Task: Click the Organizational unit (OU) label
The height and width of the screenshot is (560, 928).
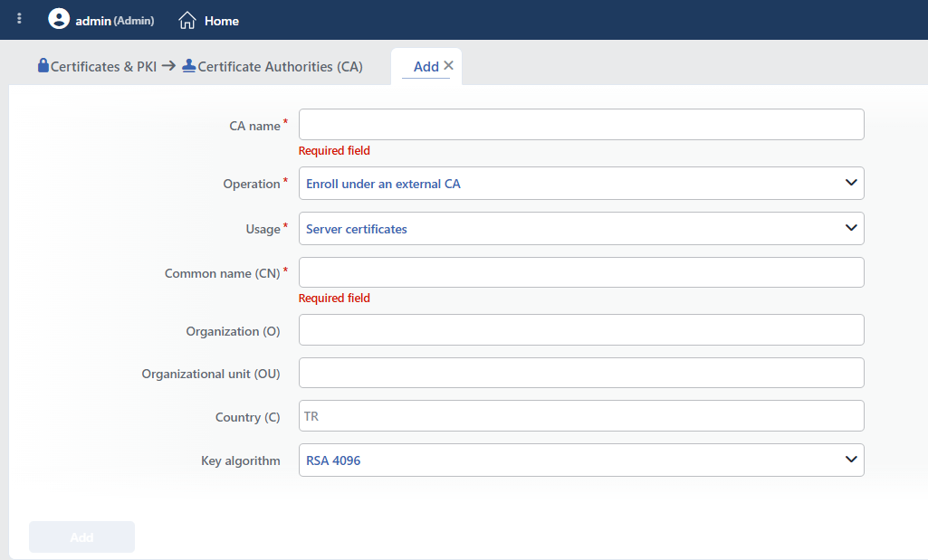Action: click(x=211, y=374)
